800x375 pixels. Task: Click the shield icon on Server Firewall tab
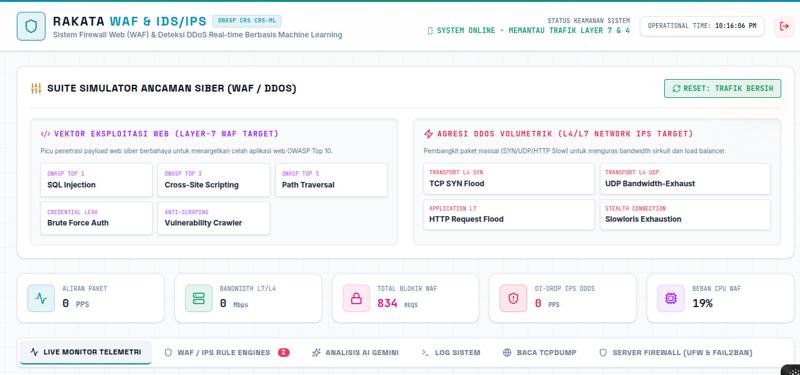tap(603, 353)
